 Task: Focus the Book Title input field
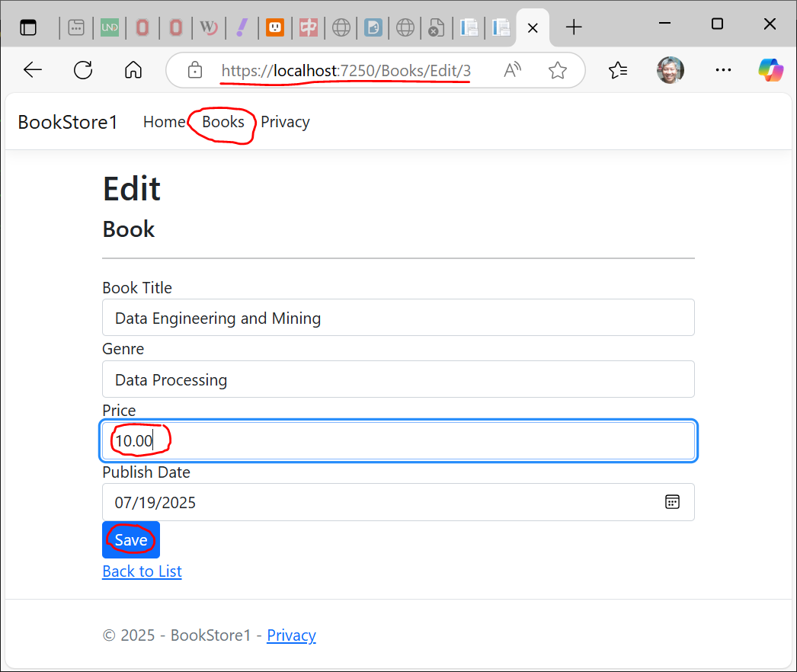(398, 318)
